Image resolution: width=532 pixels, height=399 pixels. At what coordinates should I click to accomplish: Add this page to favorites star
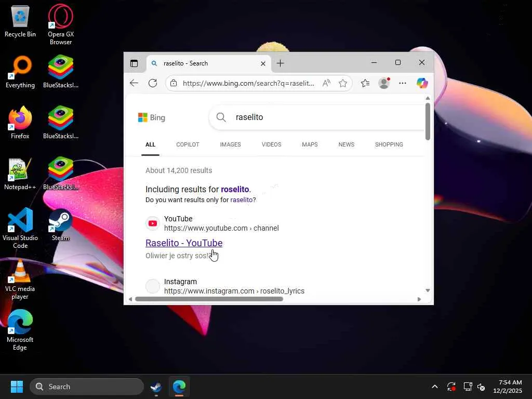[343, 83]
